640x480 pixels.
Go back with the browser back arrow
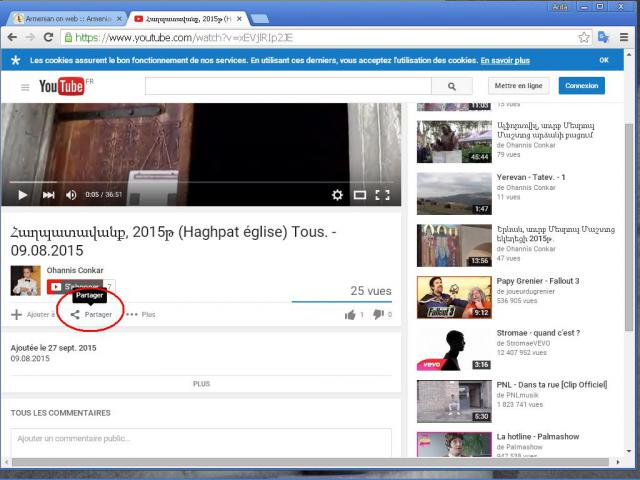coord(12,38)
